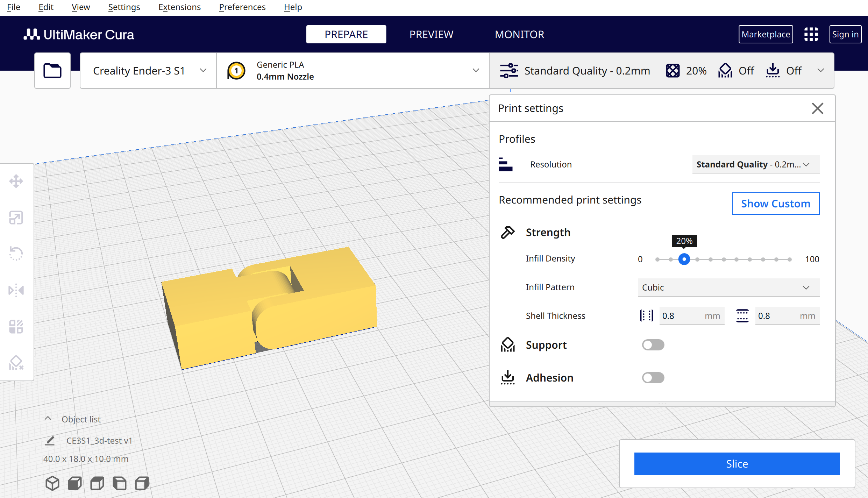Click the Infill Density slider handle

pos(684,259)
